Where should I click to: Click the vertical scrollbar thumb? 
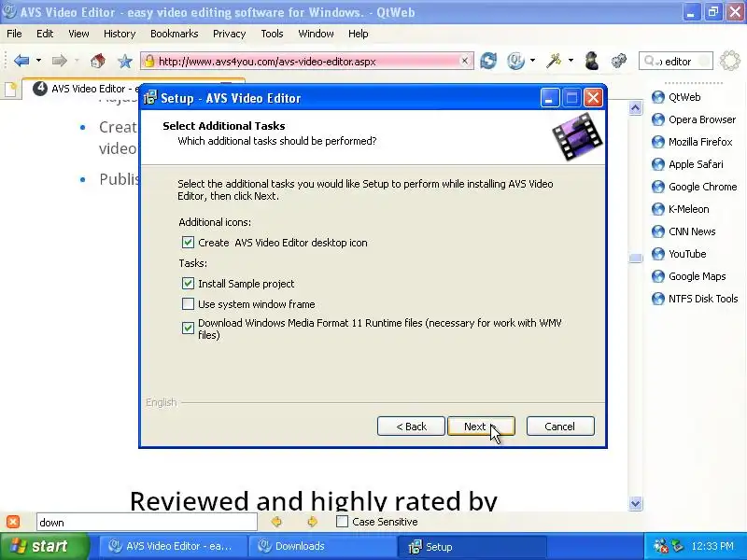click(x=636, y=259)
